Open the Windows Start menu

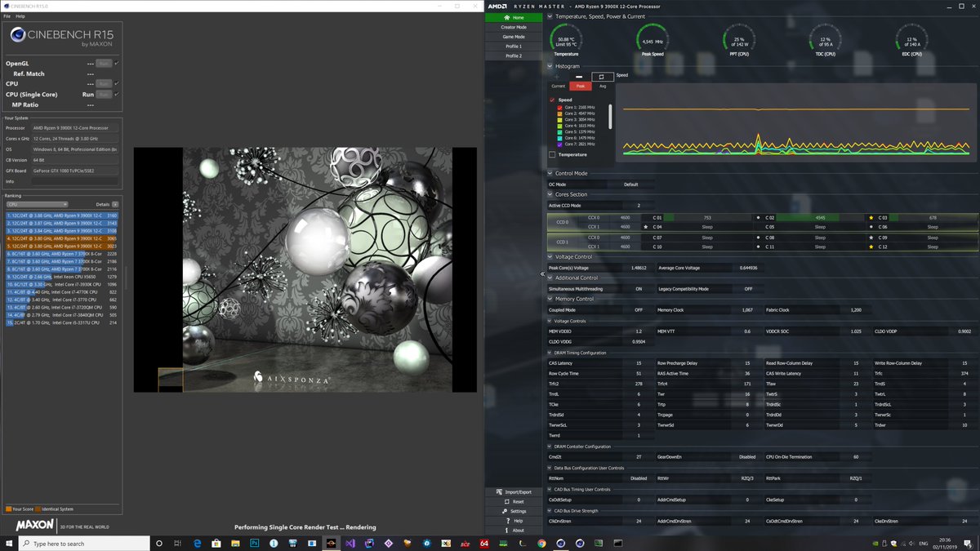[9, 543]
